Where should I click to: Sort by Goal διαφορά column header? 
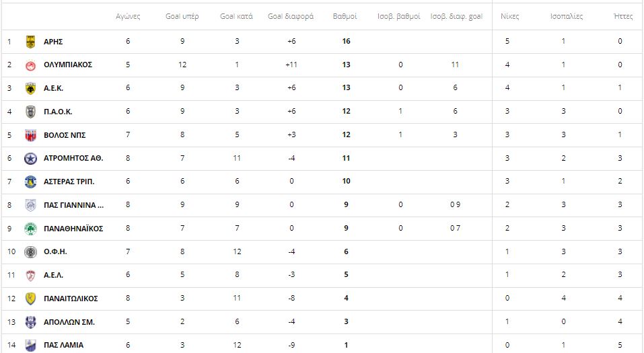tap(291, 16)
